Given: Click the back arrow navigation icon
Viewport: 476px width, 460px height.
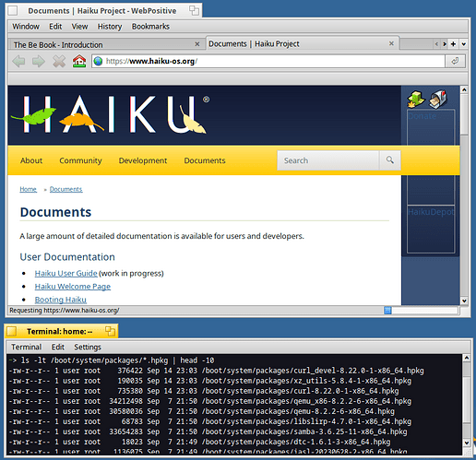Looking at the screenshot, I should [x=18, y=61].
